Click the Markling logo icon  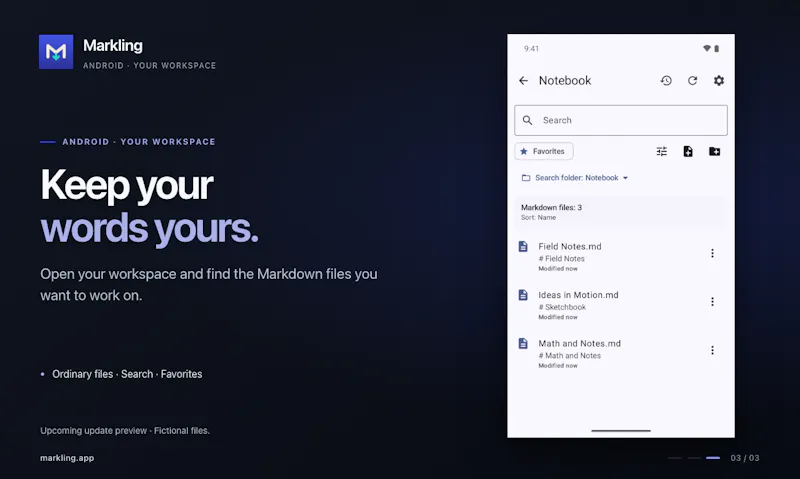pos(56,52)
